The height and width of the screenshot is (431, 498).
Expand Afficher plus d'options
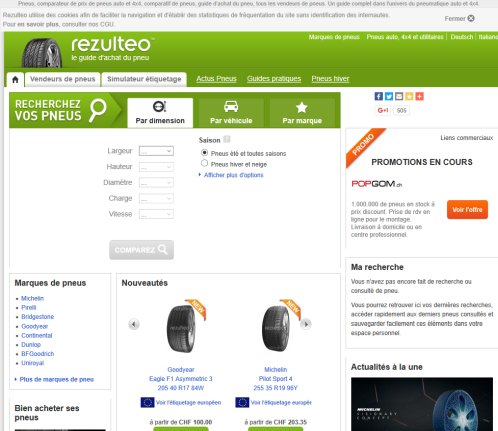point(233,175)
